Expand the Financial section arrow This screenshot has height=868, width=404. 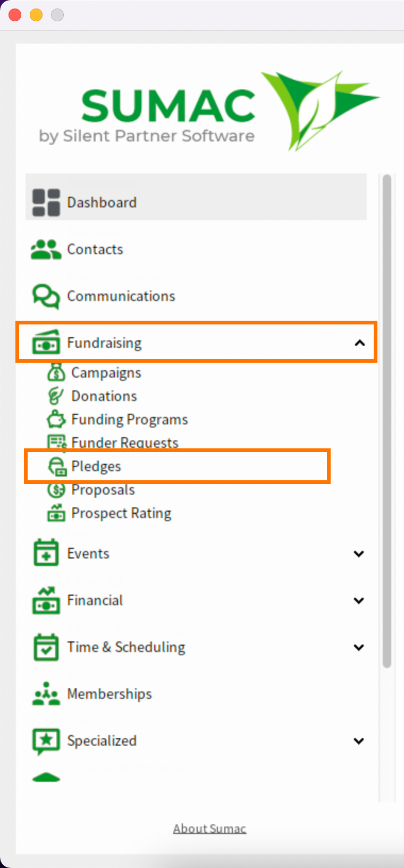click(x=359, y=600)
